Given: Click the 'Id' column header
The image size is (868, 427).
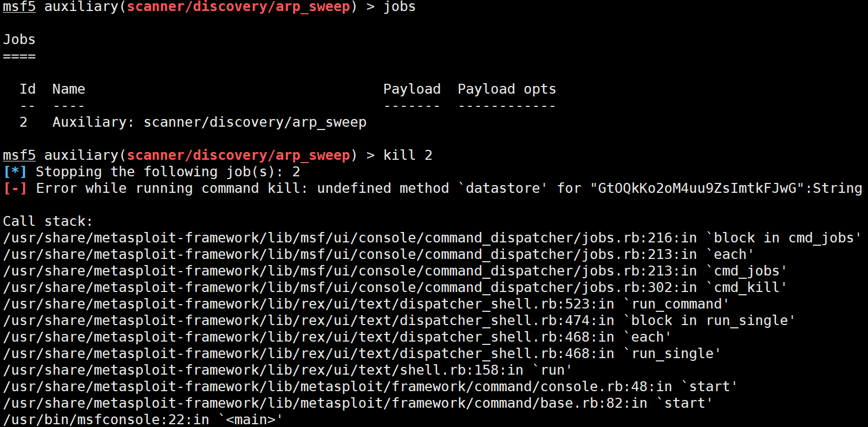Looking at the screenshot, I should point(28,89).
